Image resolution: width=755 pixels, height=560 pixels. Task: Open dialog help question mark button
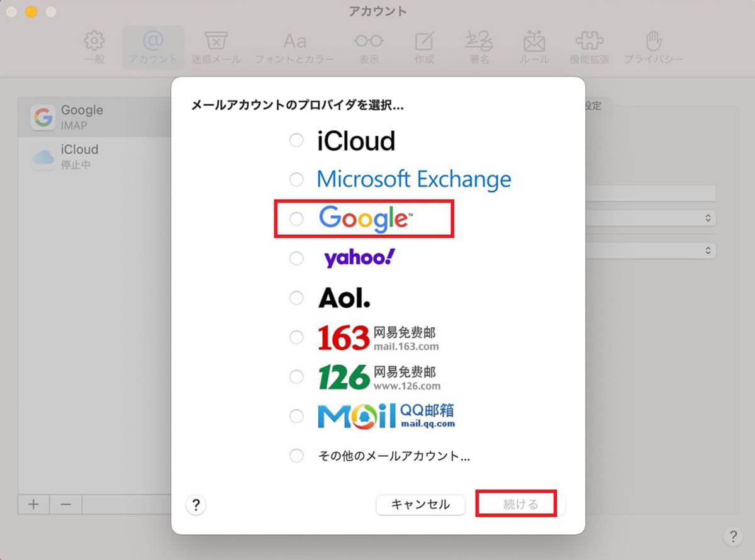click(x=196, y=505)
